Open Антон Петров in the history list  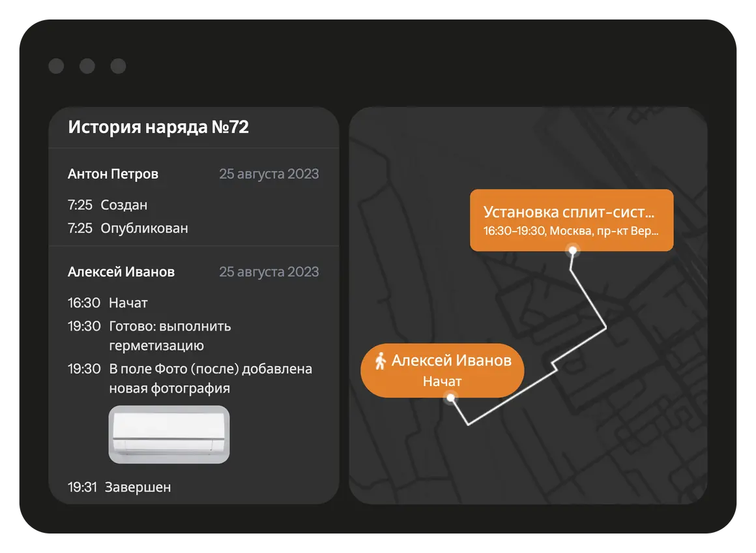(113, 174)
